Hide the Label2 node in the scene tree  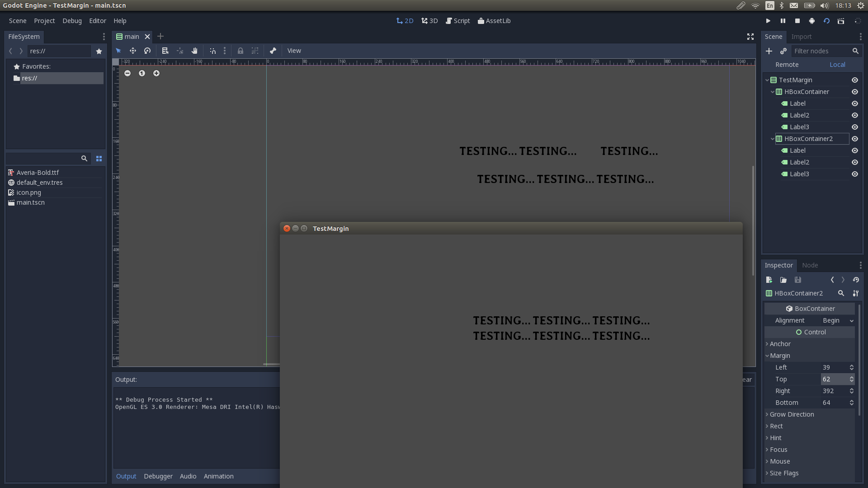[x=855, y=115]
